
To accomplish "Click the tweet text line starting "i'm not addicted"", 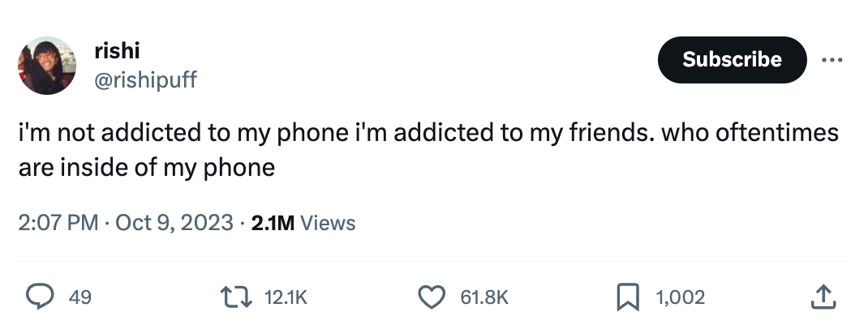I will pos(428,133).
